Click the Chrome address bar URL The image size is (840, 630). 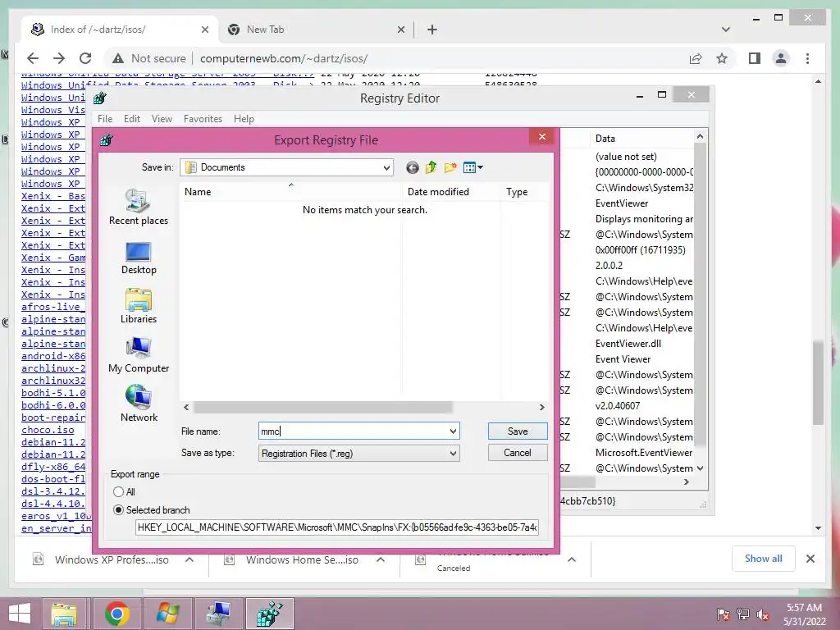tap(284, 58)
